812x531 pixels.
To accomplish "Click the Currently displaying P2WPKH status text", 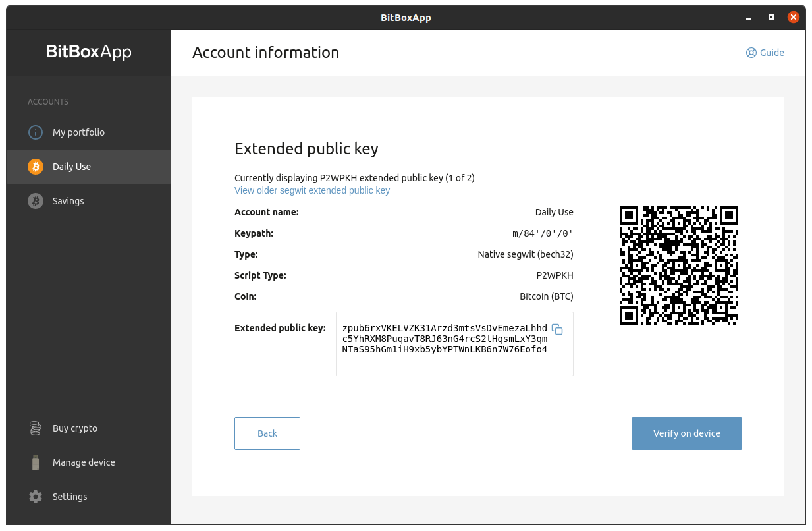I will [354, 178].
